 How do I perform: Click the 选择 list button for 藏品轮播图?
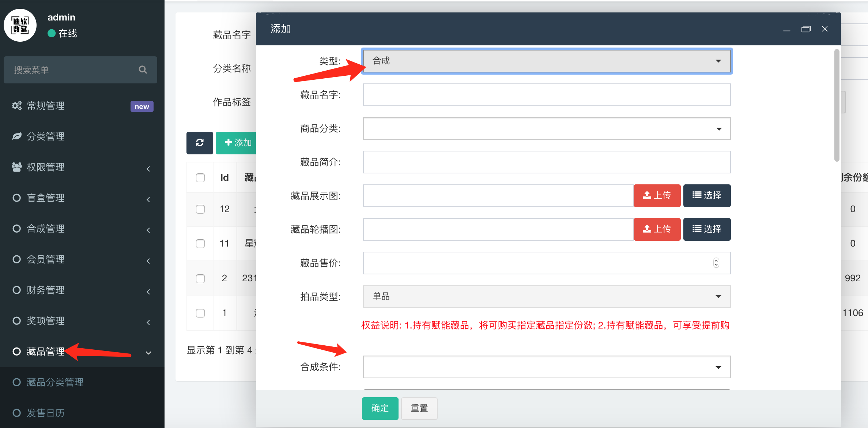coord(706,229)
